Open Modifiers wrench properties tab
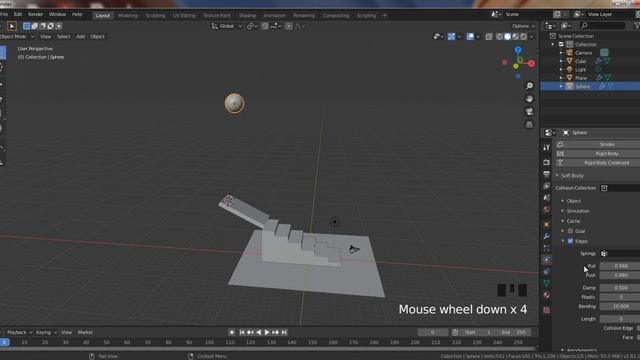 pyautogui.click(x=547, y=236)
